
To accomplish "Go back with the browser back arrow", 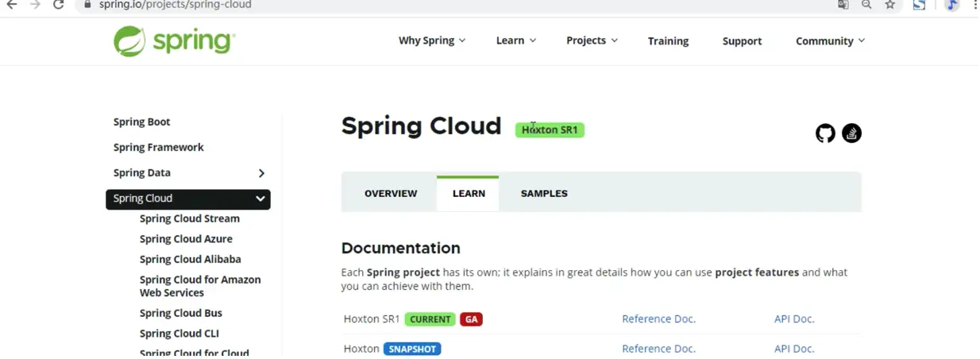I will point(12,5).
